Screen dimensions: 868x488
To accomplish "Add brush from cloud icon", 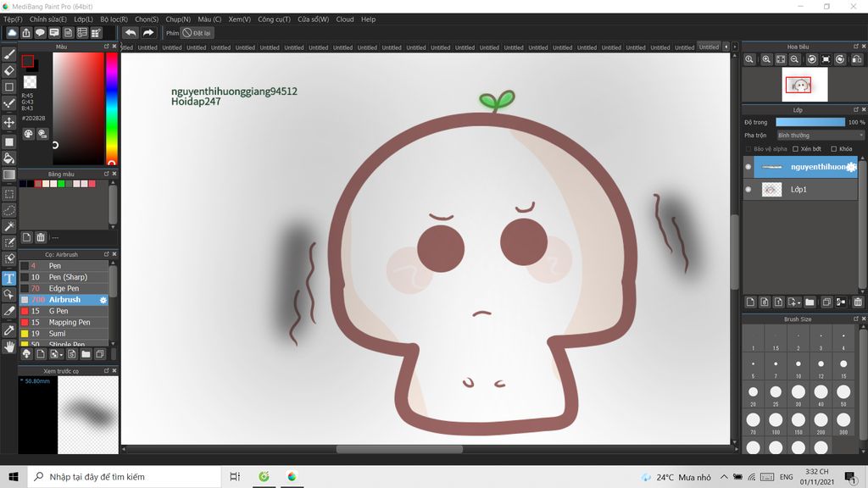I will pyautogui.click(x=26, y=354).
